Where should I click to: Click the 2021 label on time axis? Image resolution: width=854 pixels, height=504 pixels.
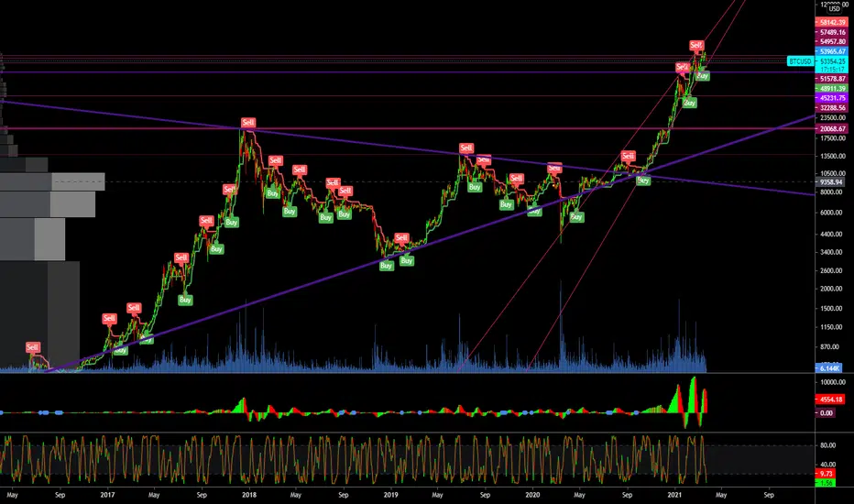click(x=674, y=495)
